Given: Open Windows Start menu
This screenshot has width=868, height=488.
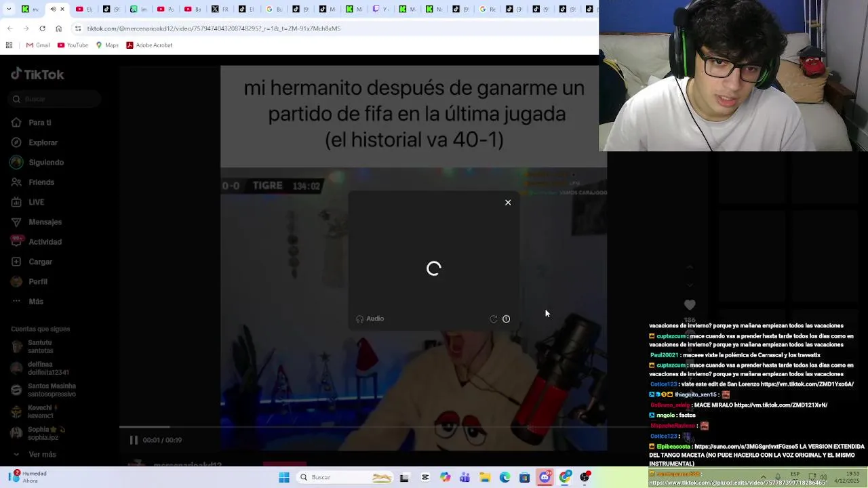Looking at the screenshot, I should [284, 477].
